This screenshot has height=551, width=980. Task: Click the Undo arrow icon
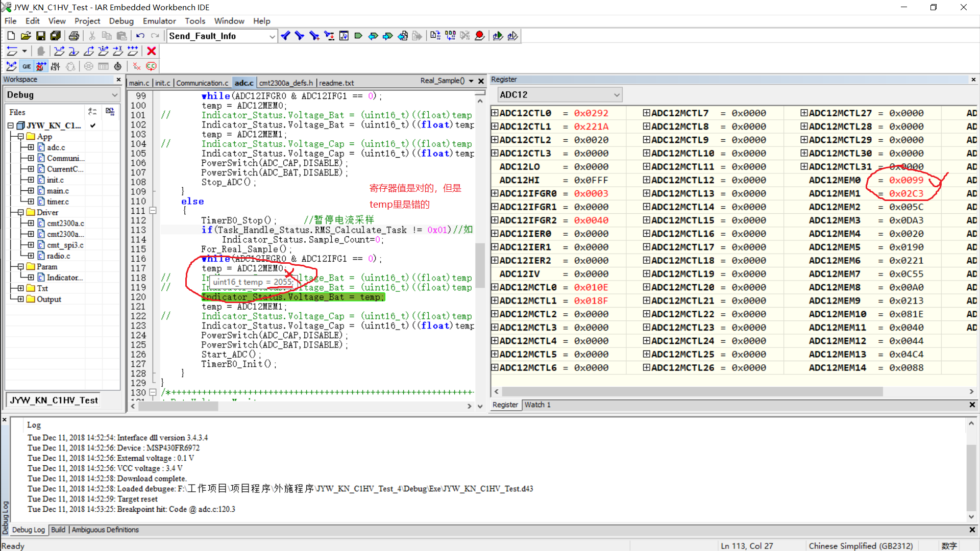(x=140, y=36)
